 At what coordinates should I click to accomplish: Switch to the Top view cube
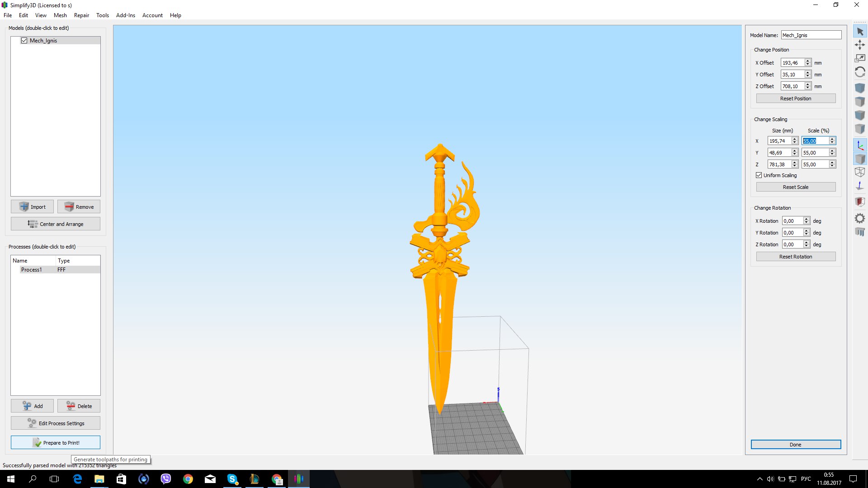coord(860,101)
